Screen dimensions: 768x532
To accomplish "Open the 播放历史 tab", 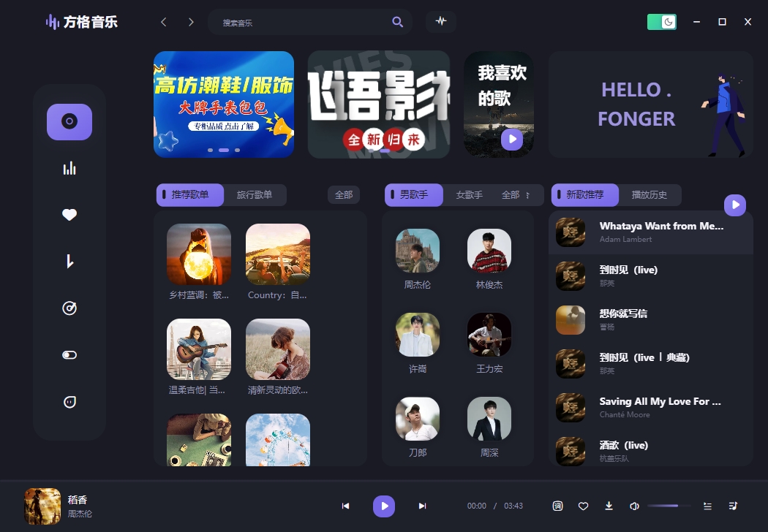I will pos(650,194).
